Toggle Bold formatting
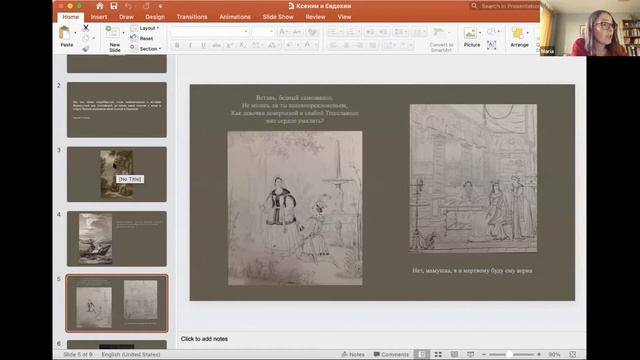 (x=177, y=45)
